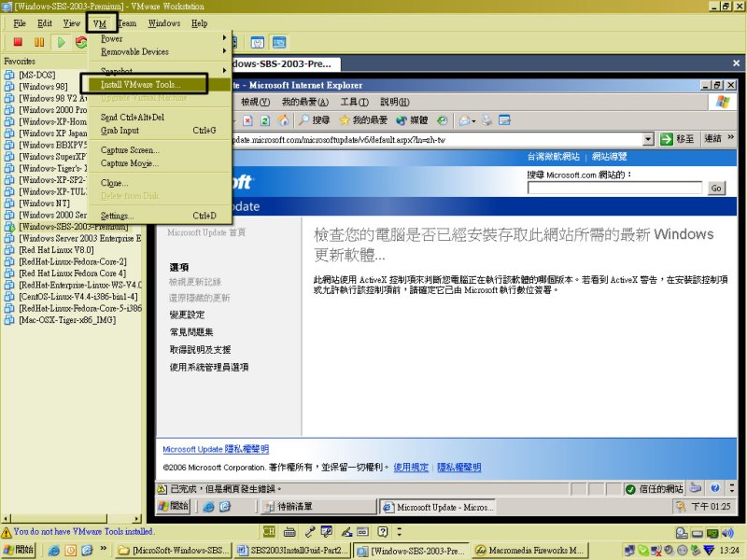
Task: Click the speaker sound device icon in VMware status bar
Action: point(727,533)
